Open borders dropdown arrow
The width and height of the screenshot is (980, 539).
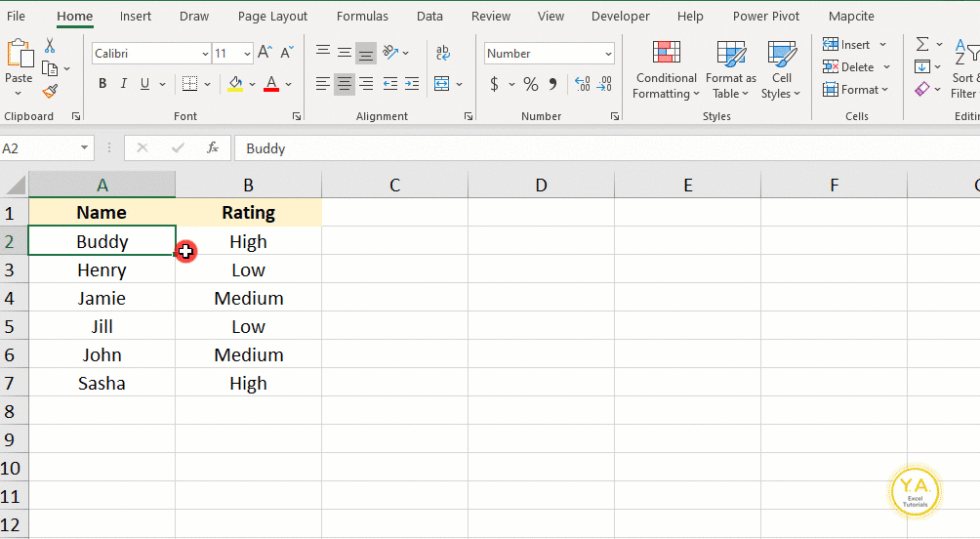point(208,84)
